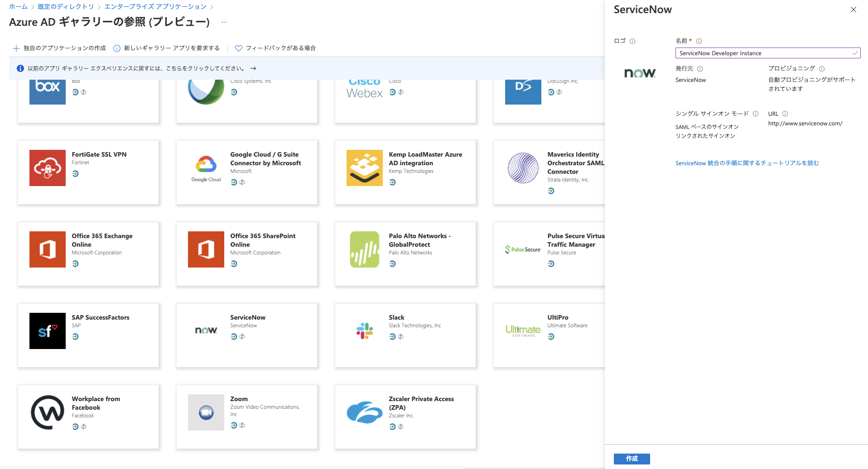Click the info icon next to シングル サインオン モード
Screen dimensions: 868x469
(x=756, y=114)
